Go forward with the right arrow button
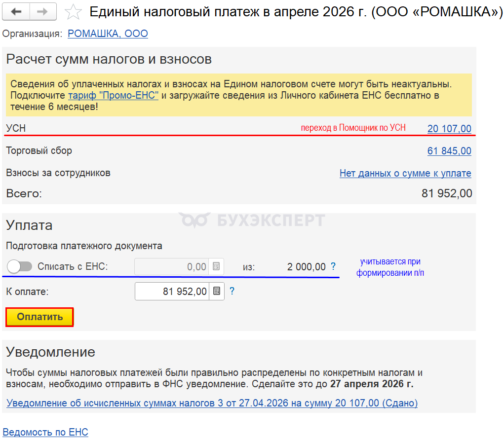504x441 pixels. 43,12
